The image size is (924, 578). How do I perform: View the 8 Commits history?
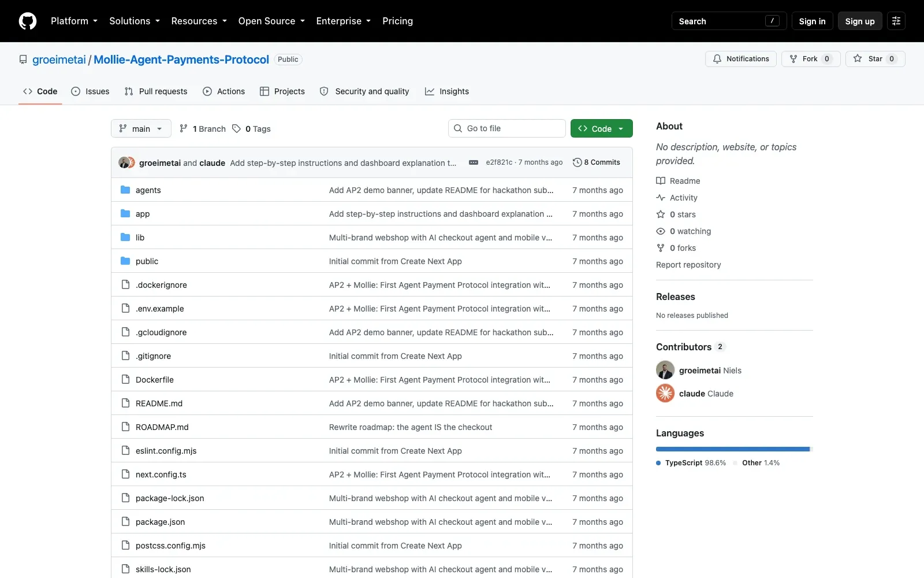point(597,162)
